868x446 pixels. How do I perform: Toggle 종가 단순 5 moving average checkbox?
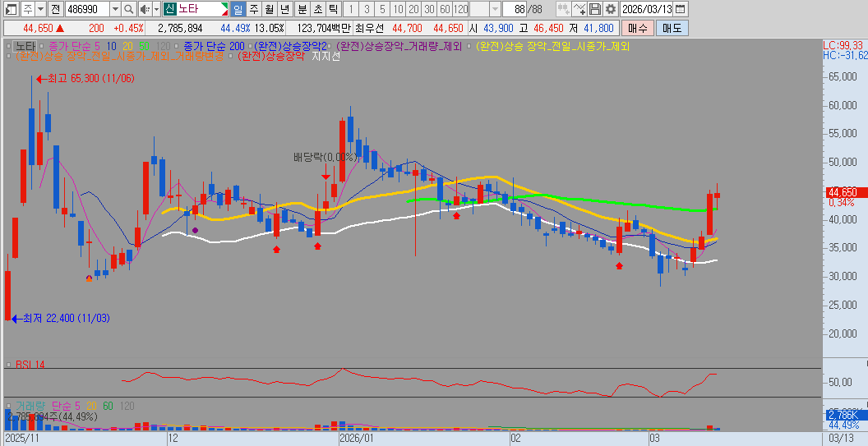[x=44, y=47]
